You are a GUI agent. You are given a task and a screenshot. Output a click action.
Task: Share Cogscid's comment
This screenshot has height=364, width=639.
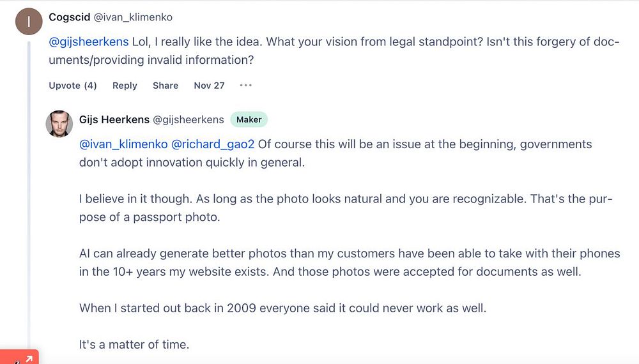pyautogui.click(x=166, y=86)
